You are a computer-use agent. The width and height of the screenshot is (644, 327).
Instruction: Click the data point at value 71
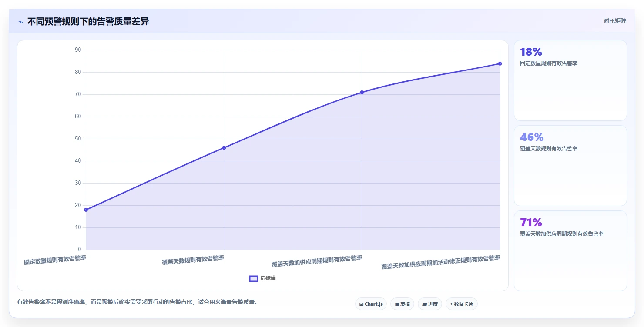[x=362, y=92]
